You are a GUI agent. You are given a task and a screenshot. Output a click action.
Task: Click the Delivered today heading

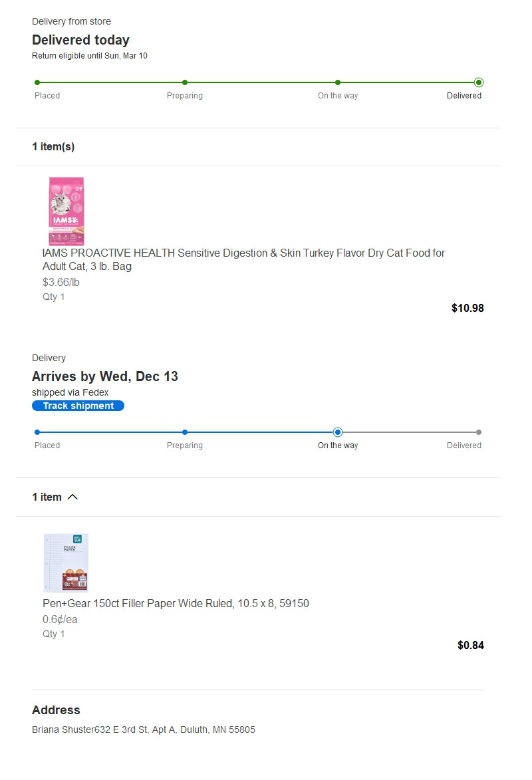[80, 40]
